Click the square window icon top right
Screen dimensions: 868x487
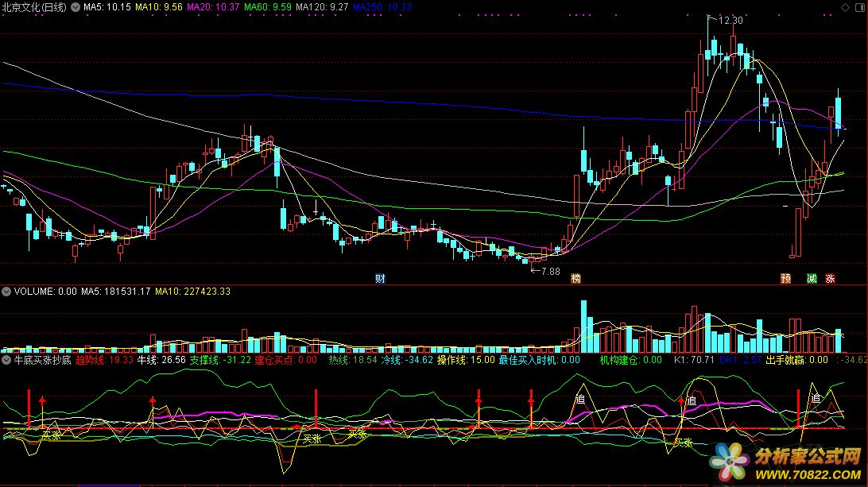(859, 6)
